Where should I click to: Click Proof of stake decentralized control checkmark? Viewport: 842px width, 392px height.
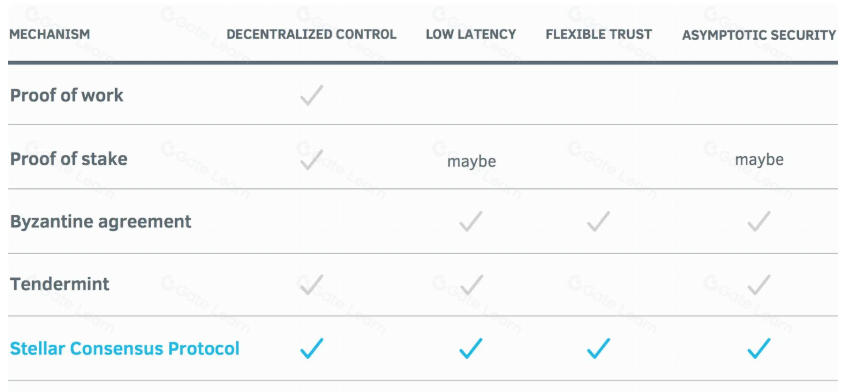[x=311, y=159]
